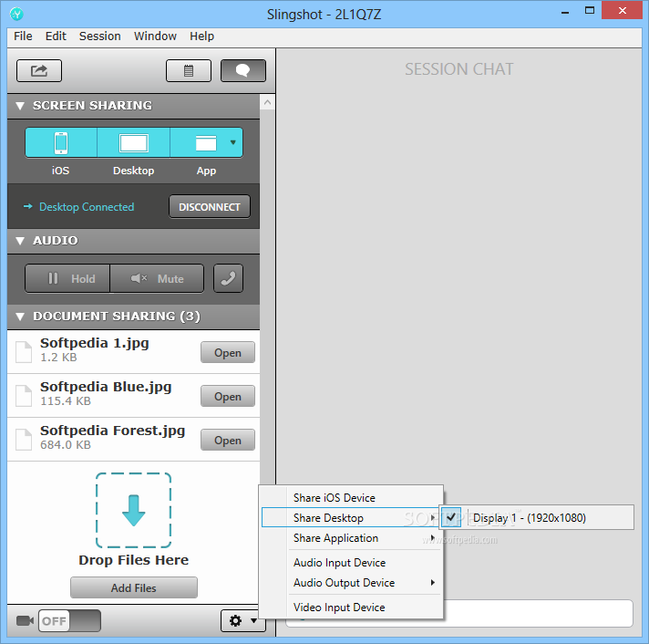
Task: Select the iOS phone sharing icon
Action: [x=61, y=143]
